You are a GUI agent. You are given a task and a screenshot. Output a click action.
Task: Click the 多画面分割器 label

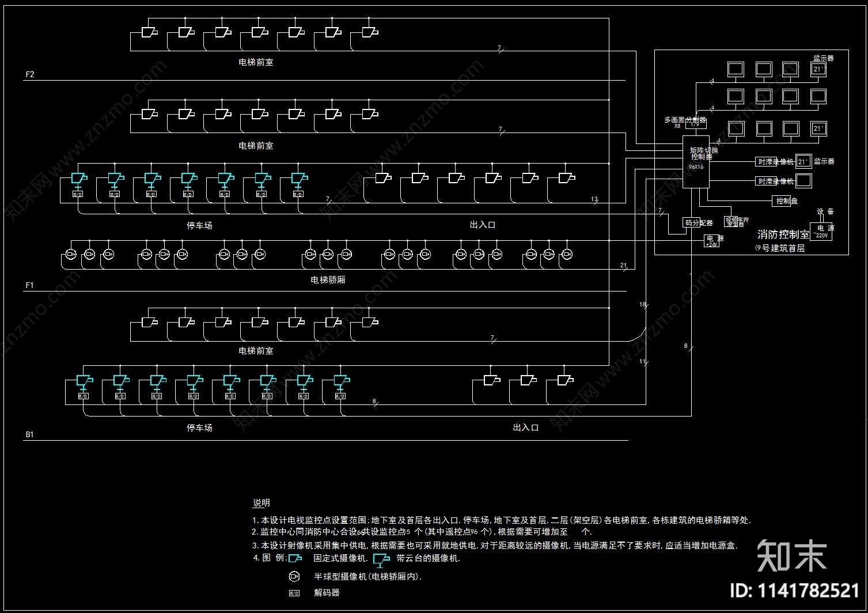pos(685,120)
